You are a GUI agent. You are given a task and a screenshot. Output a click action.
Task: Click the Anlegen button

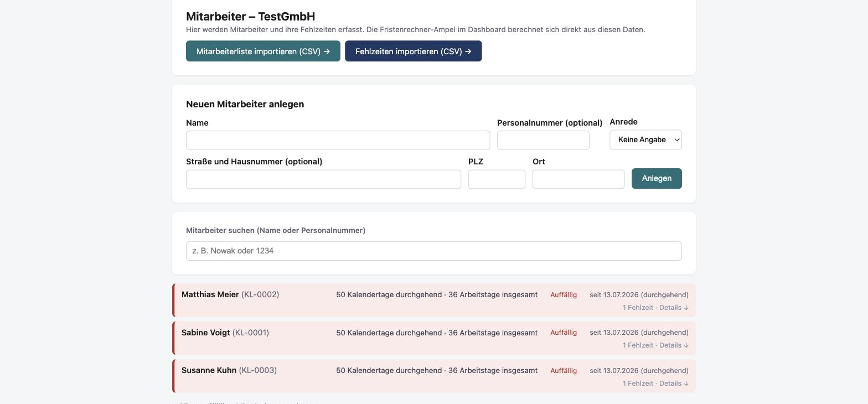click(x=657, y=178)
